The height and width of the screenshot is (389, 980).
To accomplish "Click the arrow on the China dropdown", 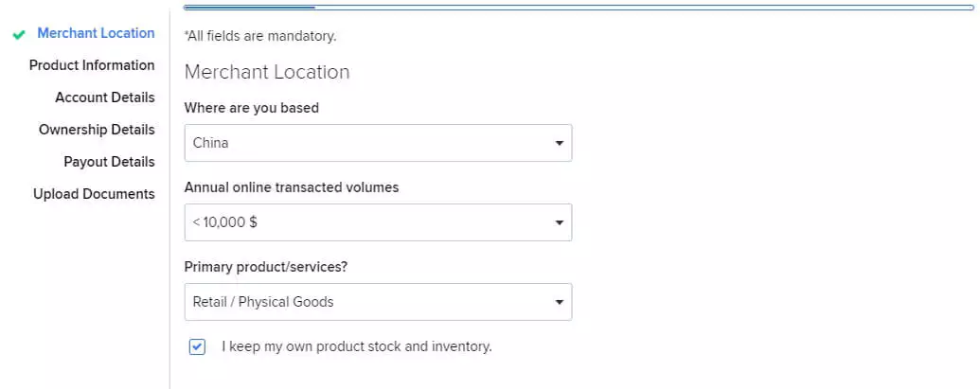I will click(559, 143).
